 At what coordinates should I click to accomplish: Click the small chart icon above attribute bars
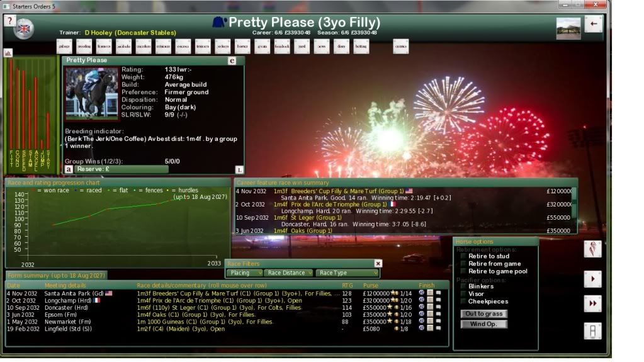tap(8, 53)
